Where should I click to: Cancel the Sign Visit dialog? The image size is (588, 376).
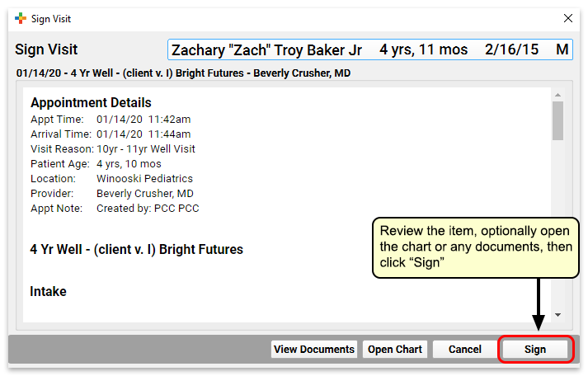pos(465,350)
